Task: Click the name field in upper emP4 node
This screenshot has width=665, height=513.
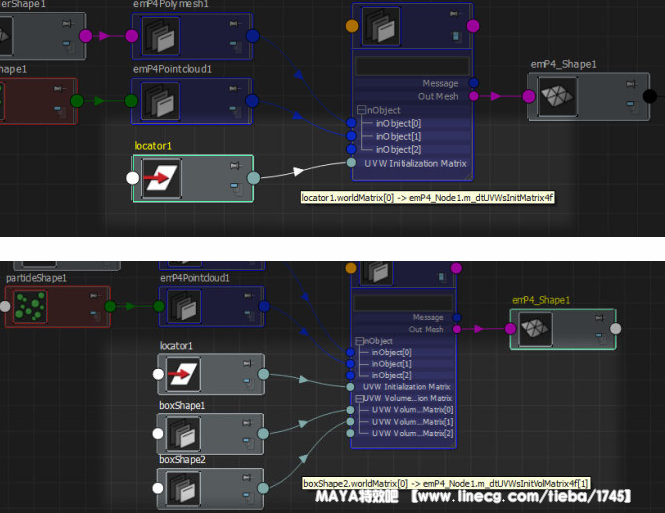Action: [412, 65]
